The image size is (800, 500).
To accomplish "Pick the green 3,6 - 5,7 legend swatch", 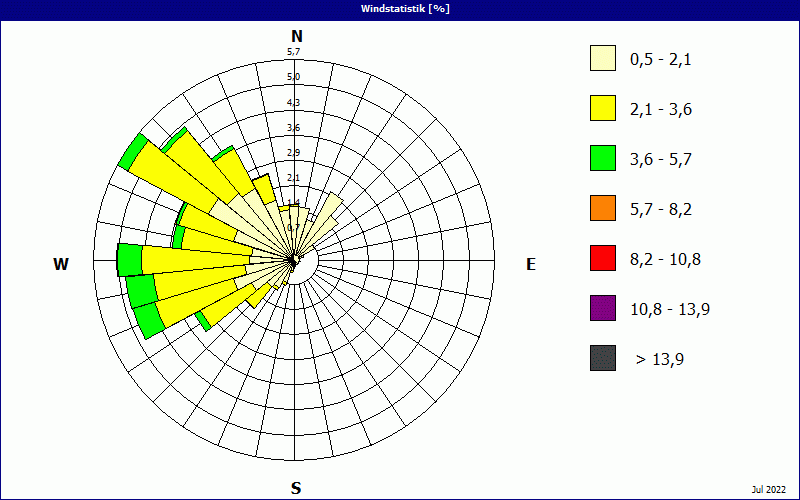I will 603,159.
